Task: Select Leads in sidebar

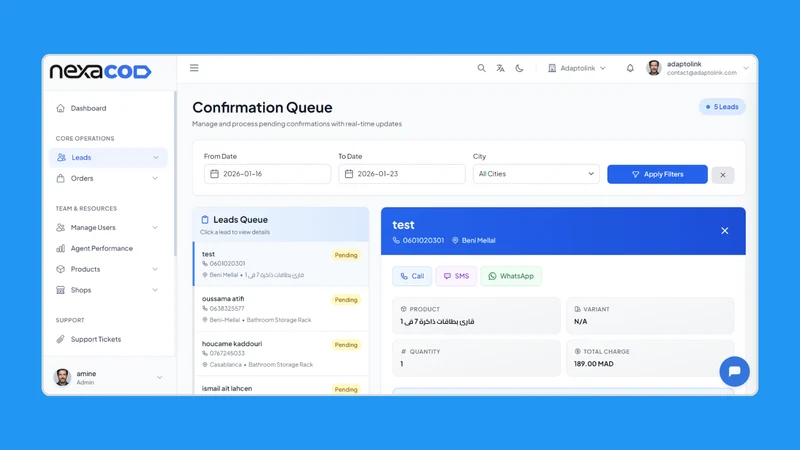Action: click(108, 158)
